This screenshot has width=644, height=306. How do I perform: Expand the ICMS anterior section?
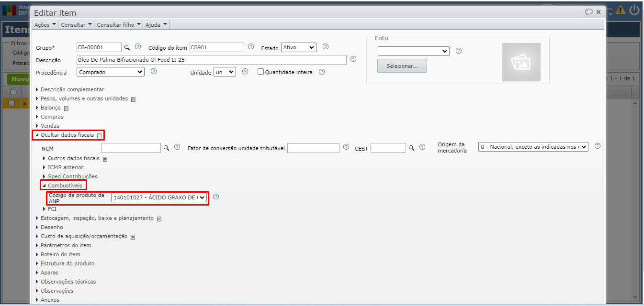pos(63,167)
